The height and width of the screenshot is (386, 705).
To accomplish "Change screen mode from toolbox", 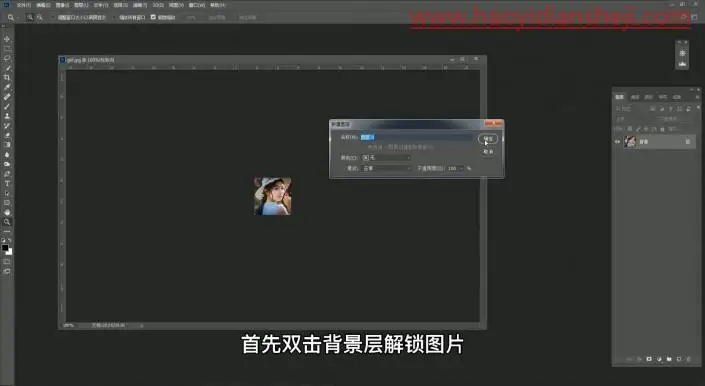I will click(7, 271).
